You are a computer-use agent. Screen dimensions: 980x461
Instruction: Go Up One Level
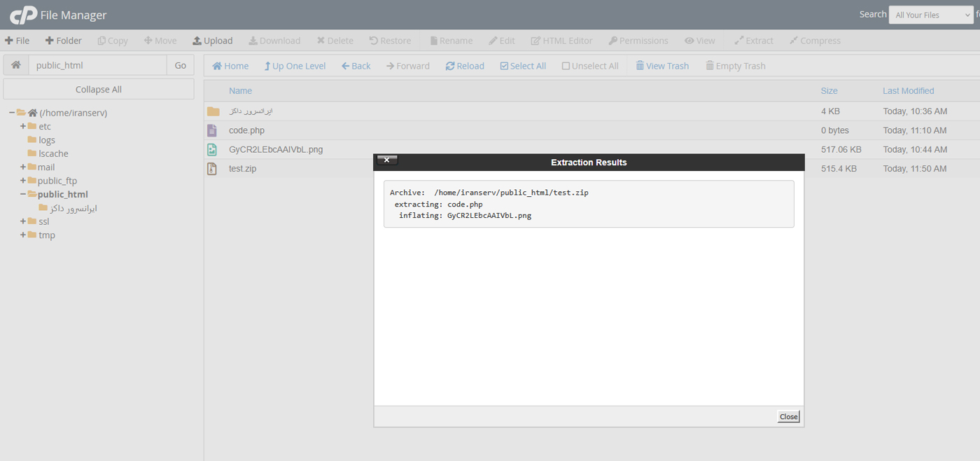click(295, 66)
